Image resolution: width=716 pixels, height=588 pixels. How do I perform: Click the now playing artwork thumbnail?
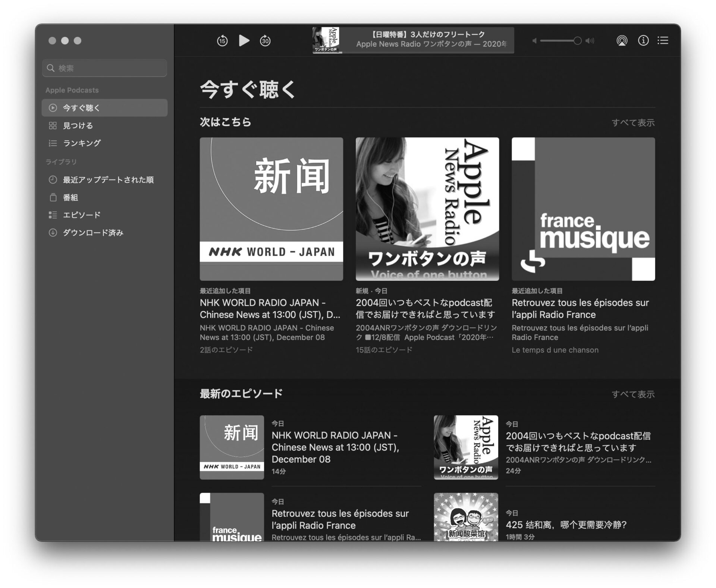point(326,40)
